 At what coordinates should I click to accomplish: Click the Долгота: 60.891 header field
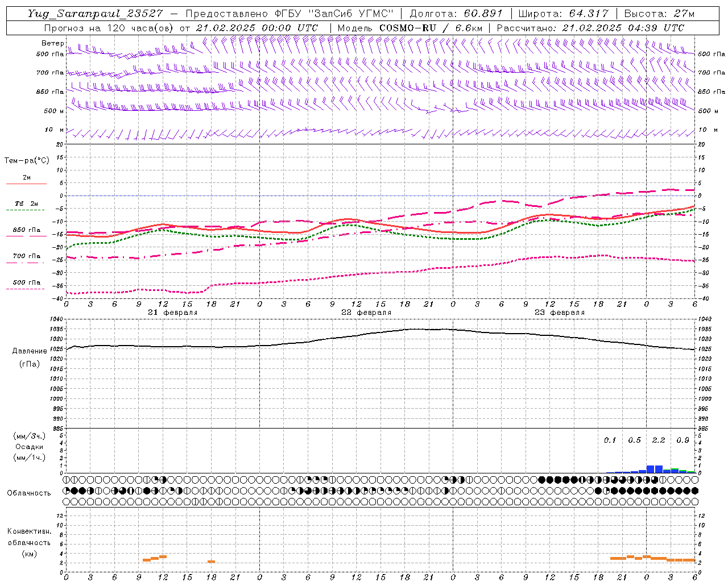456,13
